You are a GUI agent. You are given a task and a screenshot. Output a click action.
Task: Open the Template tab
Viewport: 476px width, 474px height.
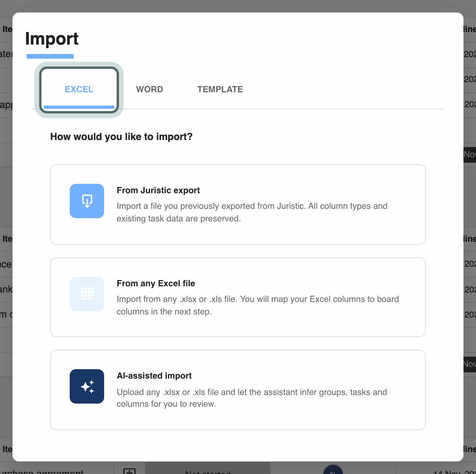(220, 90)
